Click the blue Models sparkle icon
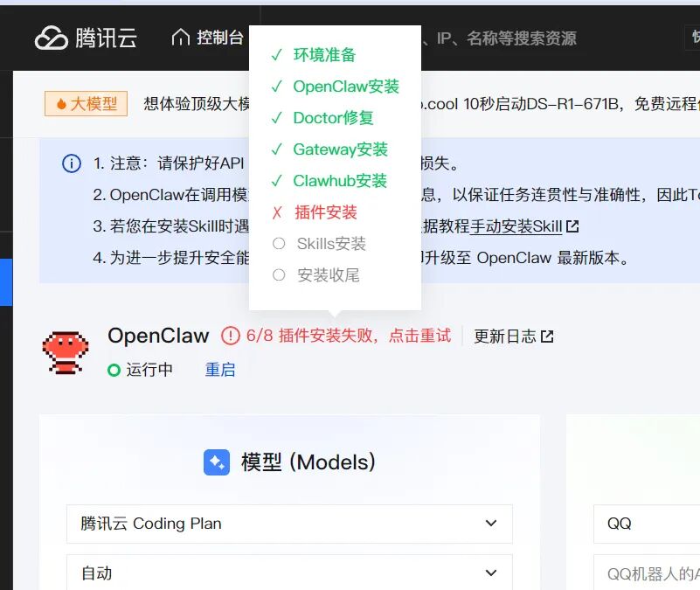Screen dimensions: 700x590 [217, 462]
